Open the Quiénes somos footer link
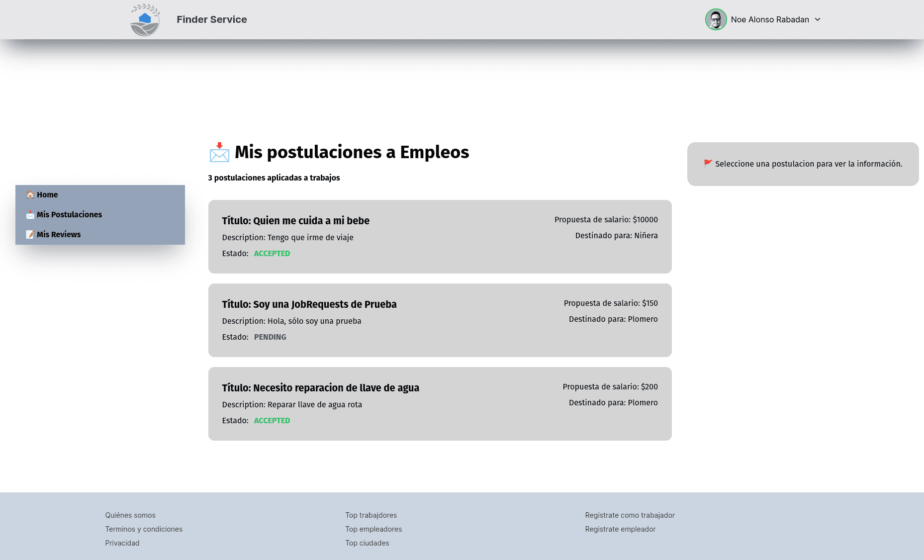Image resolution: width=924 pixels, height=560 pixels. click(130, 515)
